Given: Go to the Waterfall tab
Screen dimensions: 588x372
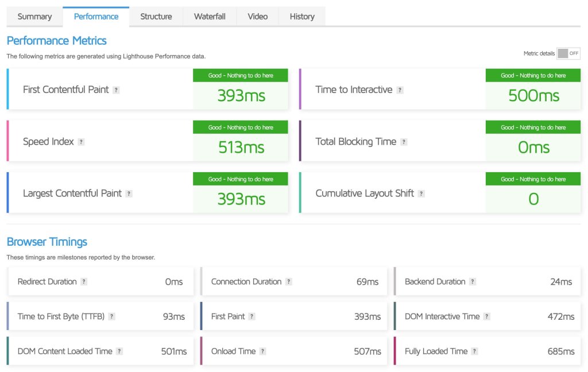Looking at the screenshot, I should pos(210,17).
